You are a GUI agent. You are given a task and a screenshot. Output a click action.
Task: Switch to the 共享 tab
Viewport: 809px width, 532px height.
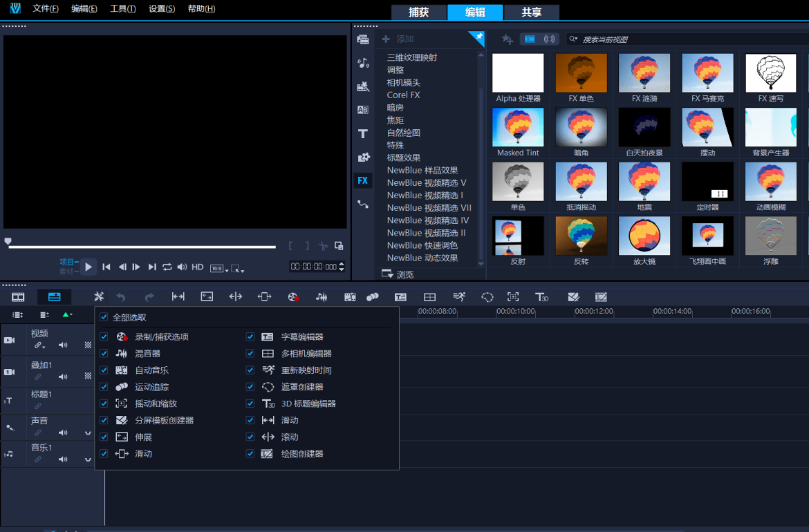[x=531, y=12]
